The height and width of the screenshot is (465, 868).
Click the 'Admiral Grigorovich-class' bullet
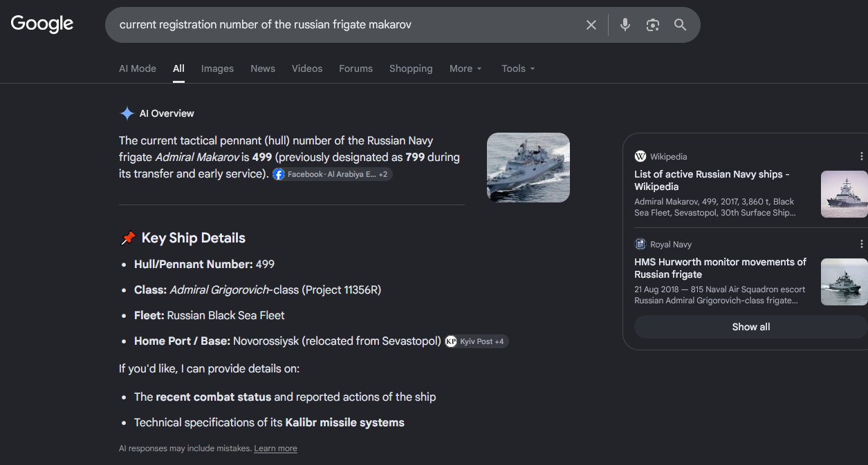click(257, 290)
